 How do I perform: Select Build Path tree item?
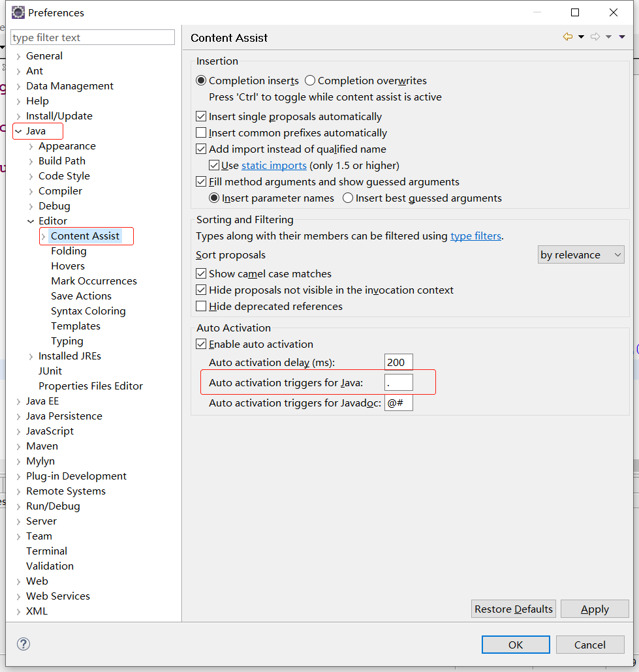pos(62,161)
